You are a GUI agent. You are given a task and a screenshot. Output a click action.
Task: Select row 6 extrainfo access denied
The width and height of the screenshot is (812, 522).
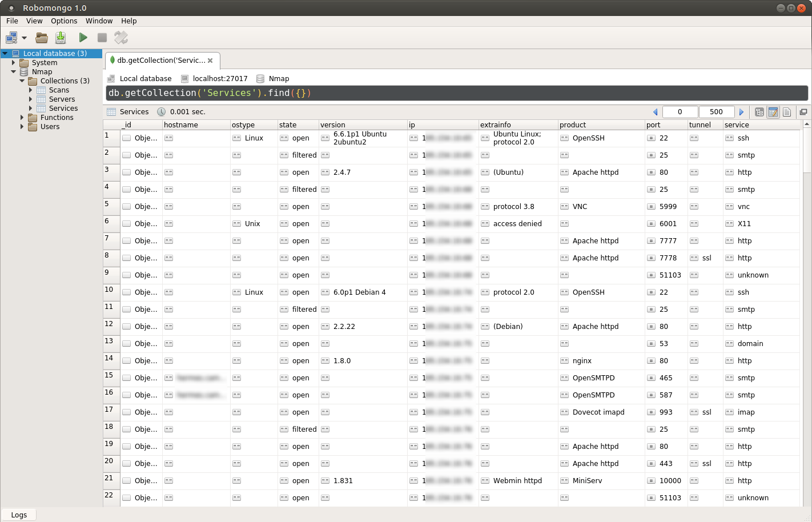point(518,224)
